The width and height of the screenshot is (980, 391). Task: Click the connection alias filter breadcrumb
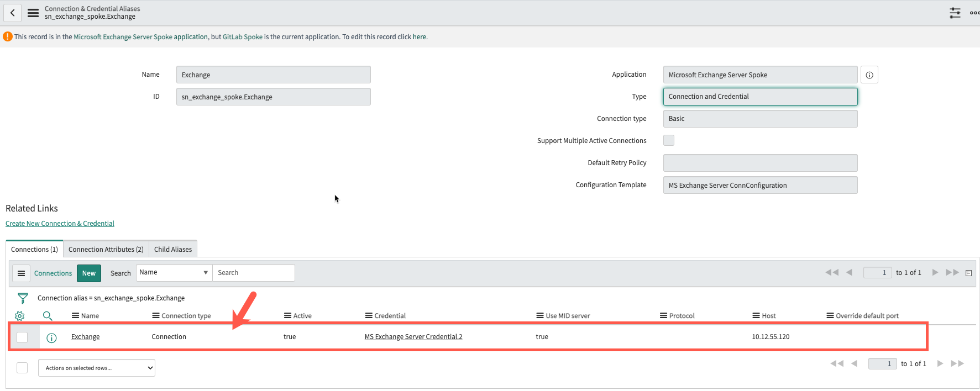[111, 298]
